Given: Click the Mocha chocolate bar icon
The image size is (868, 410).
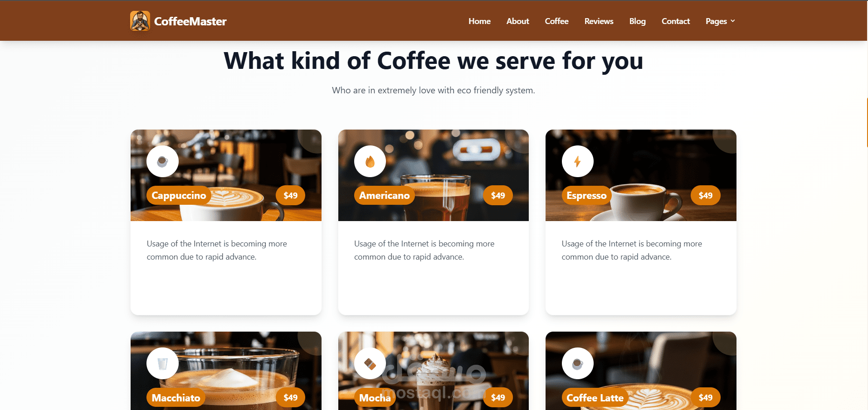Looking at the screenshot, I should pos(370,363).
